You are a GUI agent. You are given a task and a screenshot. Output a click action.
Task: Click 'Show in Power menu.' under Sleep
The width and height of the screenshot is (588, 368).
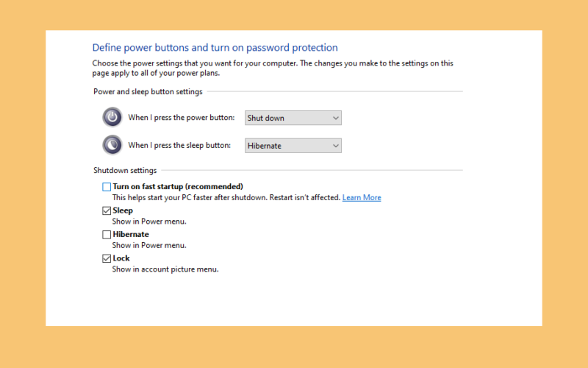pos(149,222)
